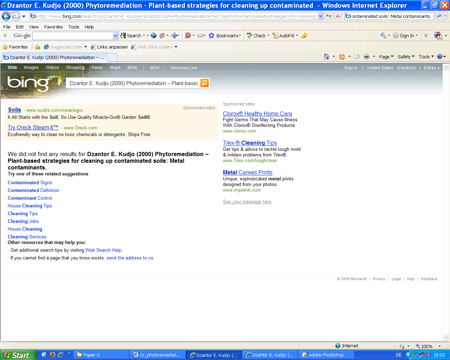
Task: Open the Favorites menu
Action: pyautogui.click(x=53, y=27)
